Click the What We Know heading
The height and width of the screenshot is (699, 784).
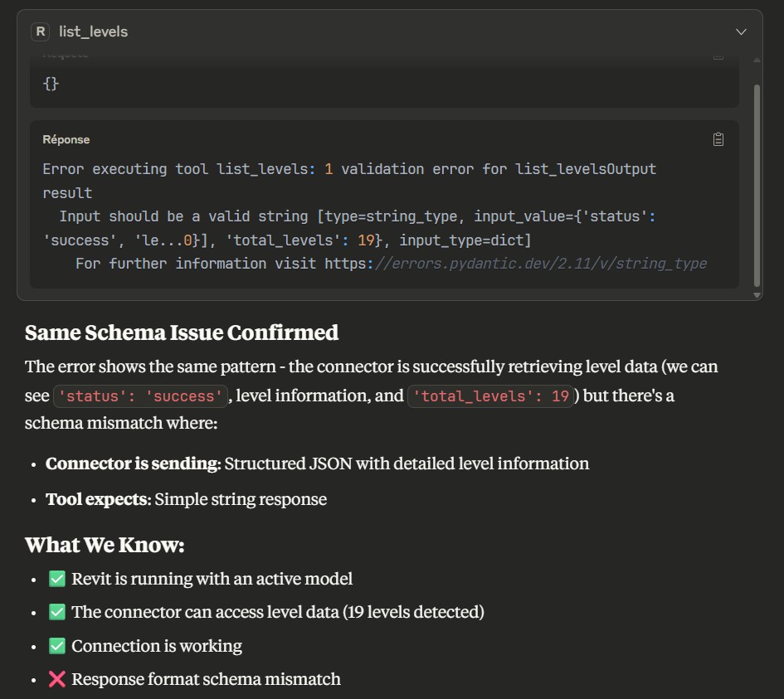[105, 545]
